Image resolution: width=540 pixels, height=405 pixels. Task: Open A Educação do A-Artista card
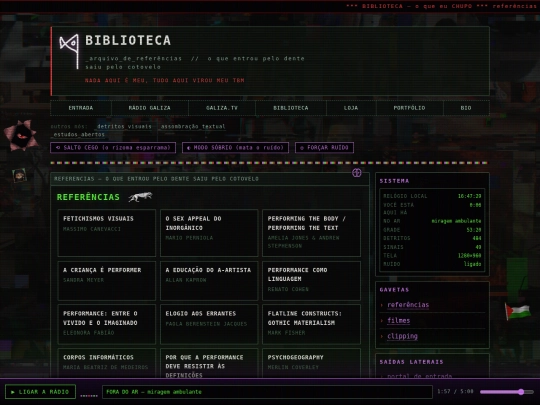(x=209, y=280)
